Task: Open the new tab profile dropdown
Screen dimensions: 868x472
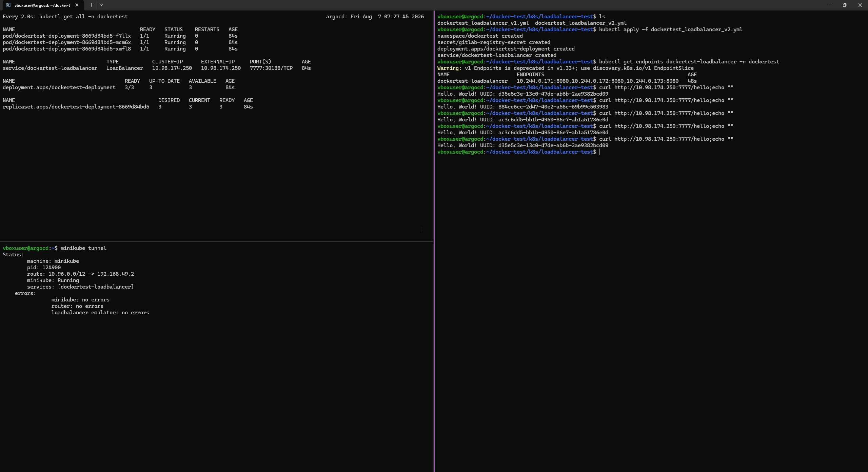Action: (x=101, y=5)
